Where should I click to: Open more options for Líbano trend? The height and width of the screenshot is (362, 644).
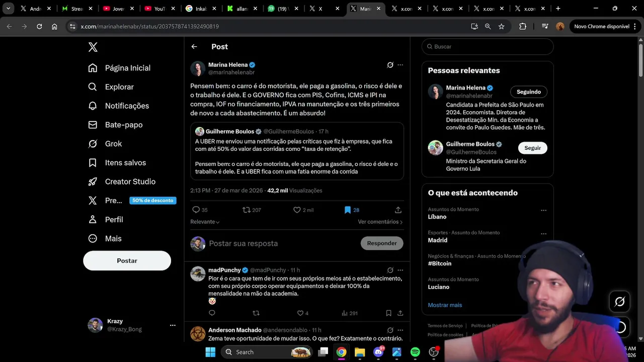coord(543,210)
